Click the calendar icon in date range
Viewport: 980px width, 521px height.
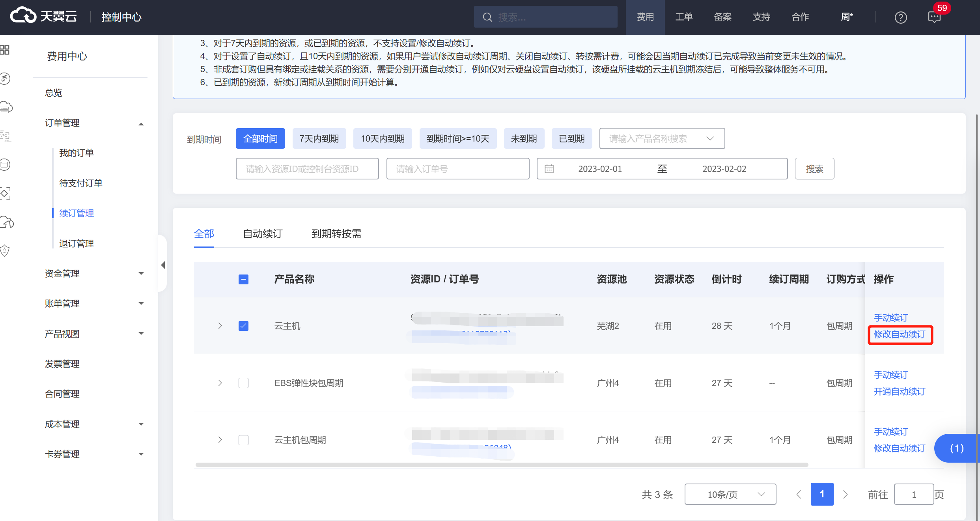549,169
